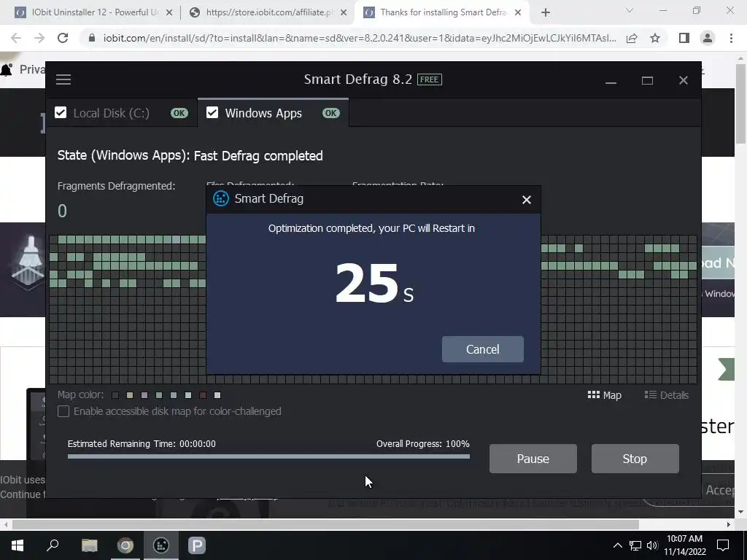This screenshot has height=560, width=747.
Task: Pick the yellow-green map color swatch
Action: pos(130,395)
